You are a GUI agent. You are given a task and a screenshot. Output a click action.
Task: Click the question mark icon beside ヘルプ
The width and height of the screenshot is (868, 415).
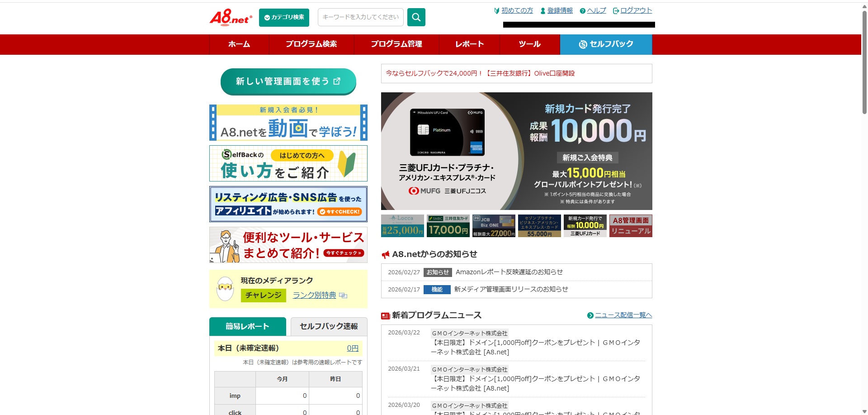[582, 11]
